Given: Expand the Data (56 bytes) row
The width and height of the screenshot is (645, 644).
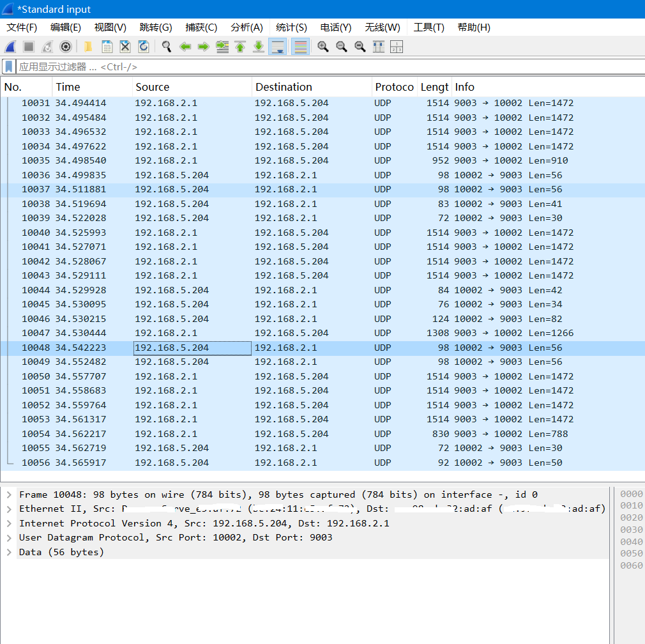Looking at the screenshot, I should (9, 552).
